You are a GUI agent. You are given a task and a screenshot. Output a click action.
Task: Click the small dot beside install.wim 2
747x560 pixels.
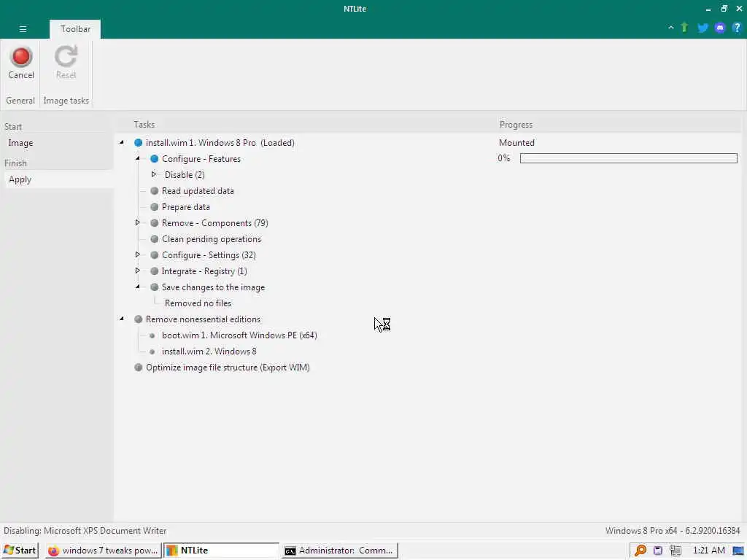[152, 352]
